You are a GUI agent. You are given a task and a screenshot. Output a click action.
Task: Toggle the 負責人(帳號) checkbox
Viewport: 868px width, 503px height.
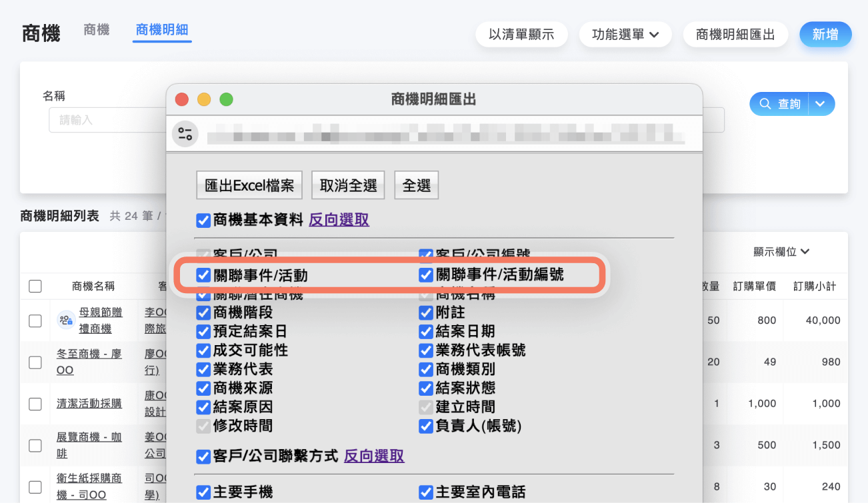tap(426, 426)
